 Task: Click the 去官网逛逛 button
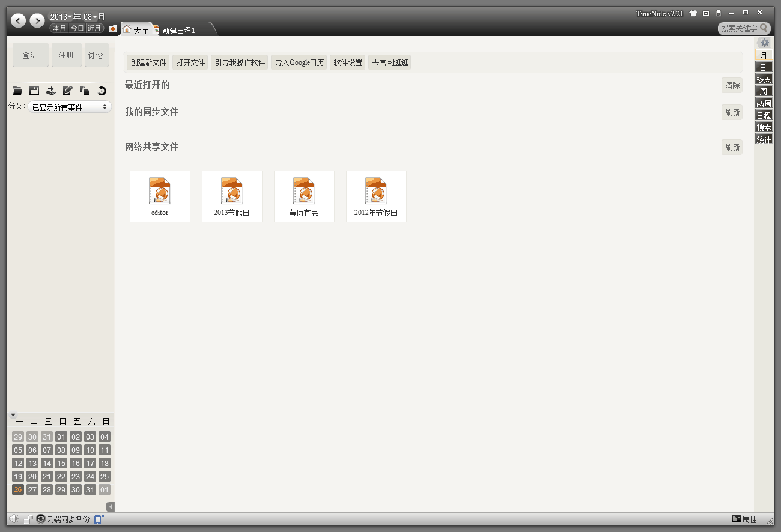[x=390, y=62]
